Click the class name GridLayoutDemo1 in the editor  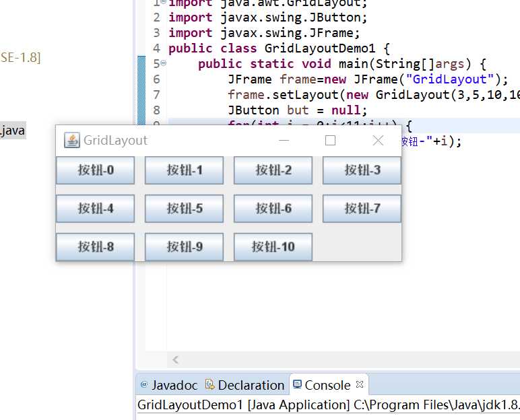click(320, 48)
